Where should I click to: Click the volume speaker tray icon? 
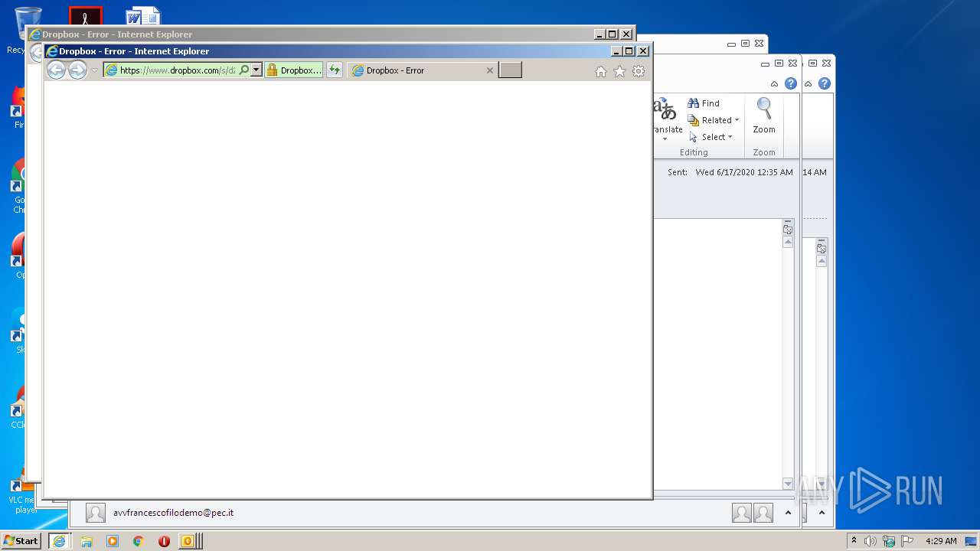[x=871, y=540]
